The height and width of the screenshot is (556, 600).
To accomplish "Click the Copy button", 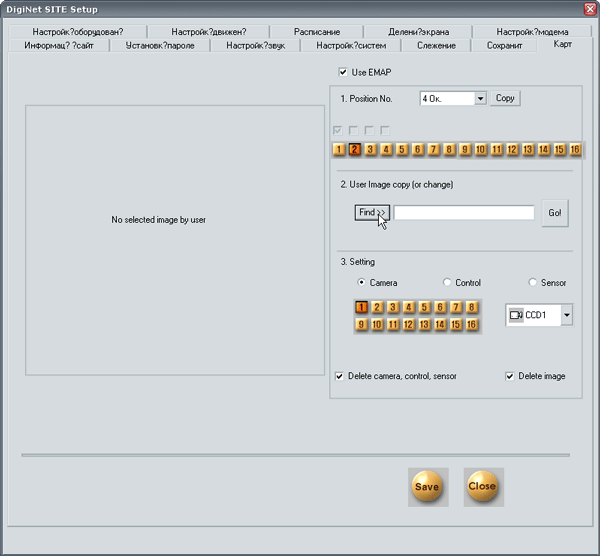I will tap(505, 98).
